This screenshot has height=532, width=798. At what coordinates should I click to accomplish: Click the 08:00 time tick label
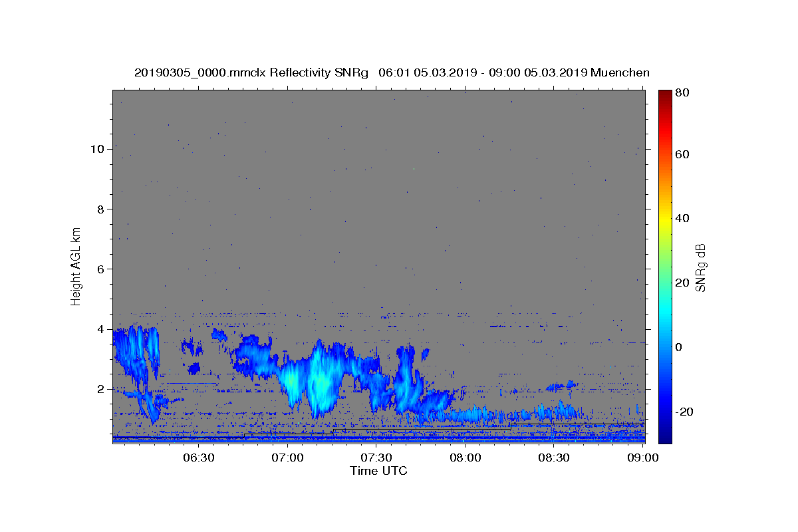(465, 458)
